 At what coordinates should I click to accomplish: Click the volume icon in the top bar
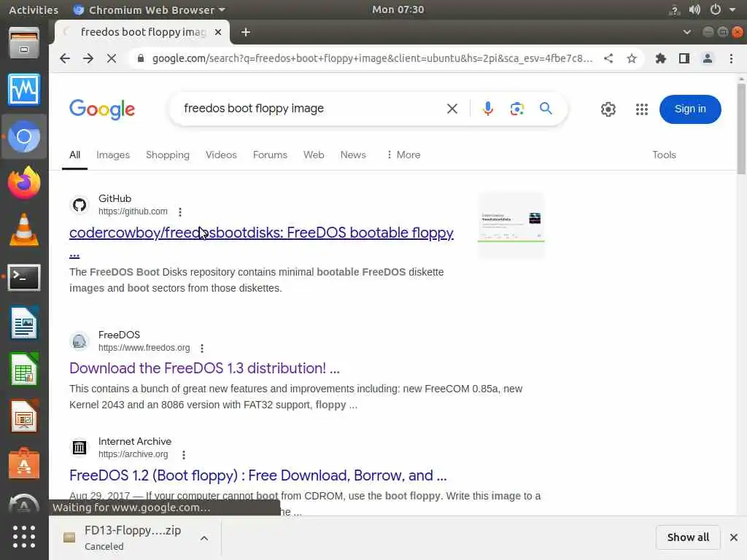(694, 9)
